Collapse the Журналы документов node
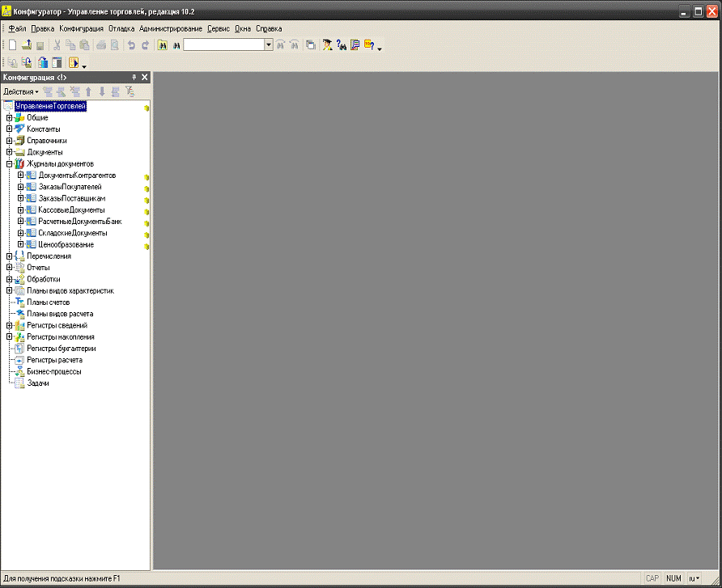 (9, 164)
